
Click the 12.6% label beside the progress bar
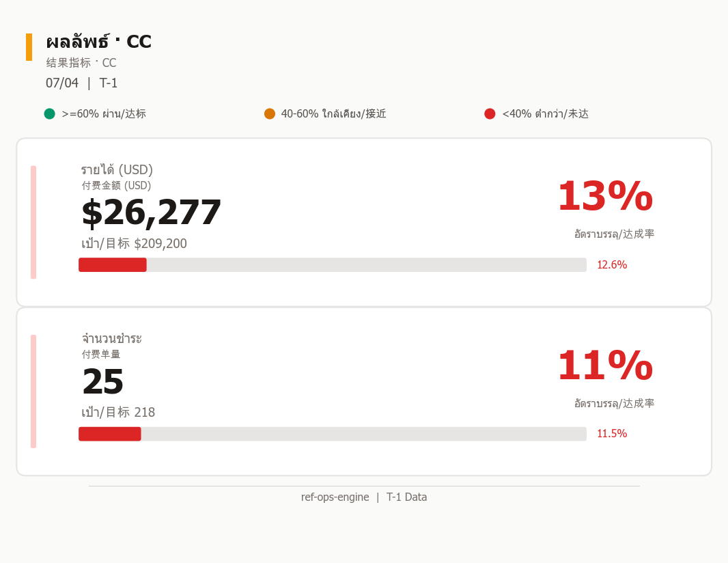coord(612,265)
